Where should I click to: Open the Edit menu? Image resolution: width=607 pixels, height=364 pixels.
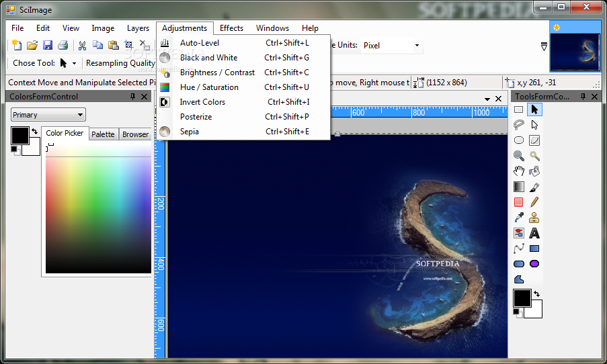click(x=43, y=28)
